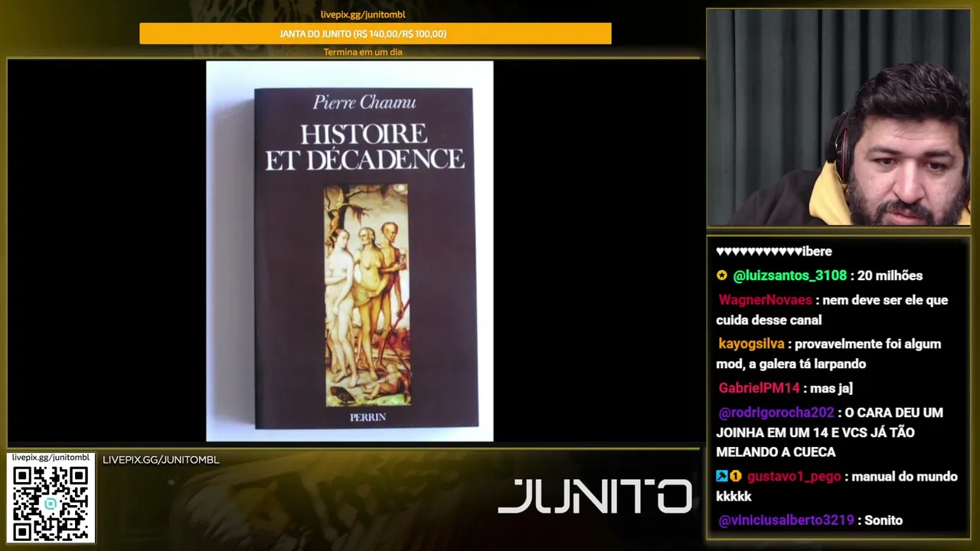Open the kayogsilva chat username
Viewport: 980px width, 551px height.
pyautogui.click(x=751, y=344)
